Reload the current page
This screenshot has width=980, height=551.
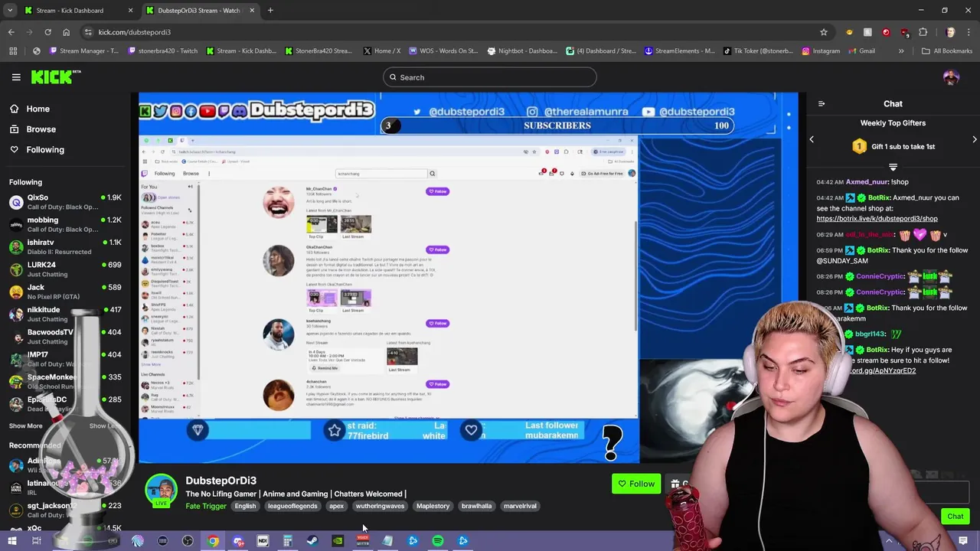pyautogui.click(x=47, y=32)
